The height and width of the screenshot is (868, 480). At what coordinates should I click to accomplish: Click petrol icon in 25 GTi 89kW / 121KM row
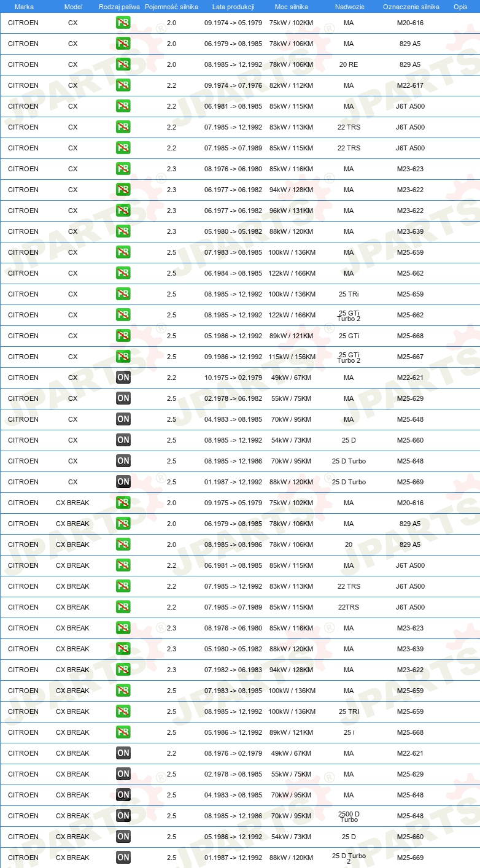[123, 336]
